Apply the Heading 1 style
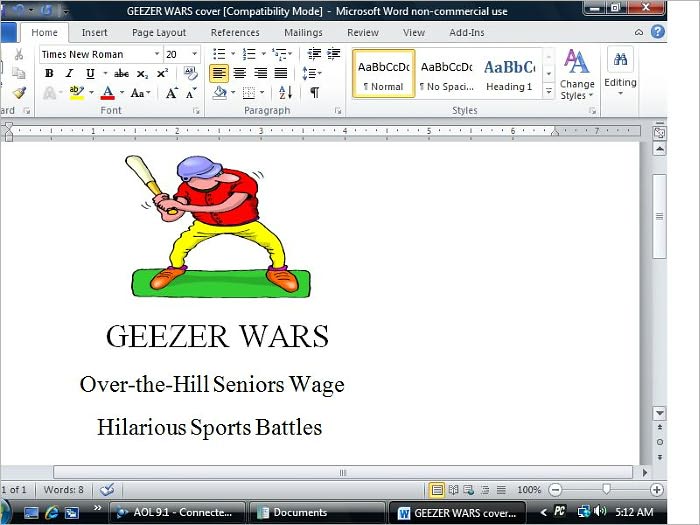This screenshot has width=700, height=525. pos(509,74)
